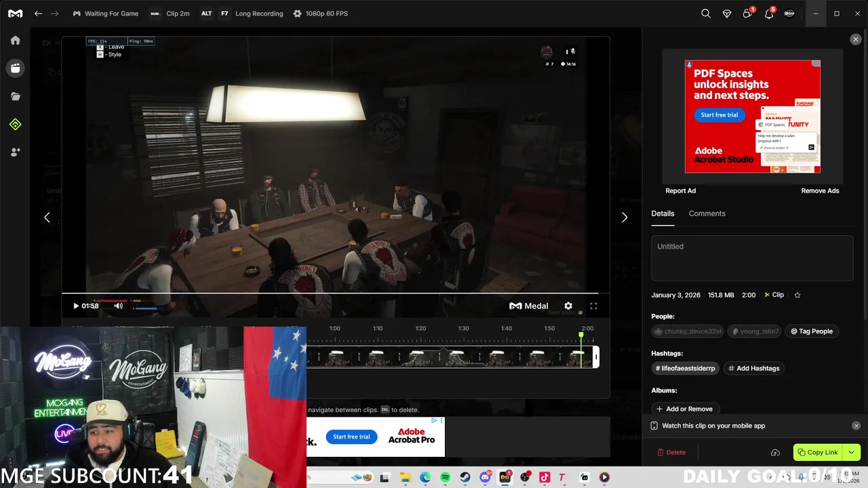Open Discord from the taskbar
868x488 pixels.
485,478
